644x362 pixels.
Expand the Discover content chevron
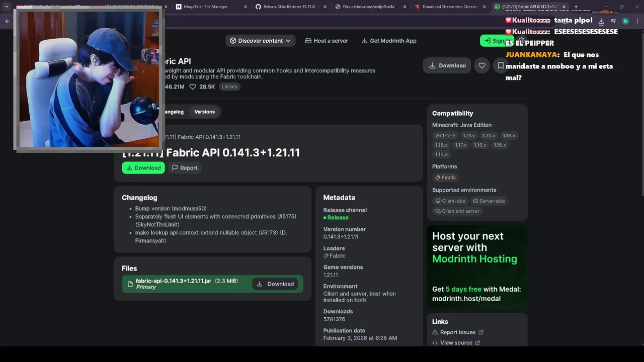coord(288,41)
